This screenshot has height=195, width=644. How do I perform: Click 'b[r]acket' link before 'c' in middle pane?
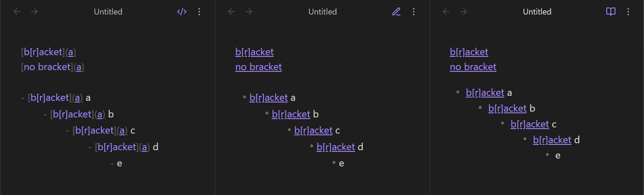click(313, 131)
